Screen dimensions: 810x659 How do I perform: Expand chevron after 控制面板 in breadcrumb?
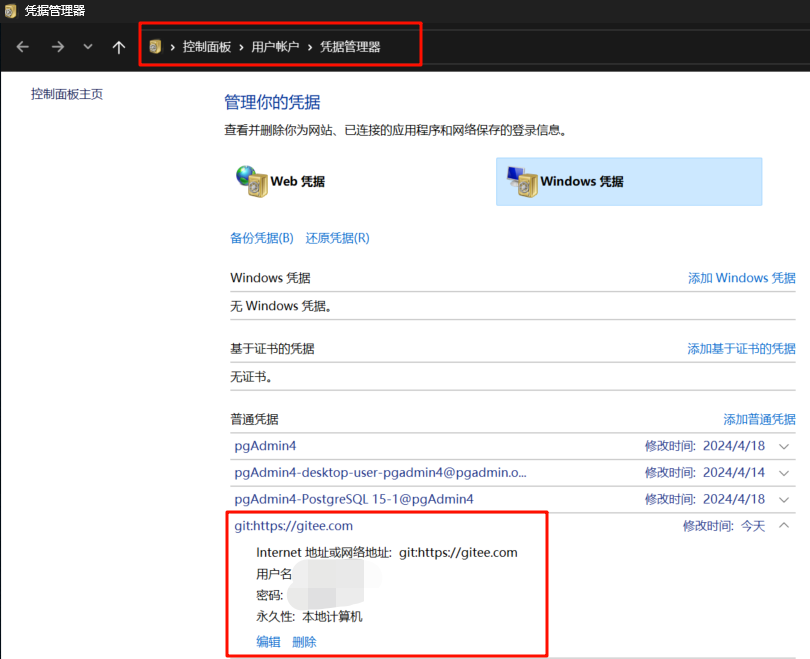click(x=241, y=48)
